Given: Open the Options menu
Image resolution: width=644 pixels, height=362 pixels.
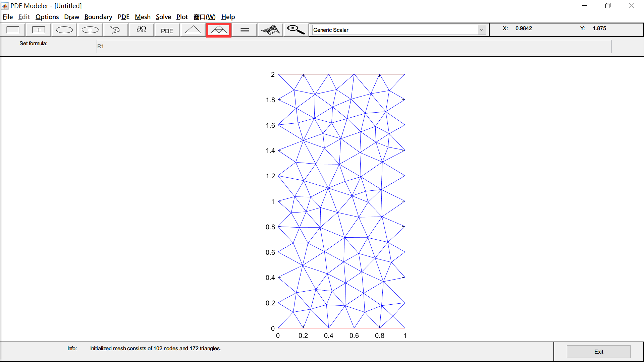Looking at the screenshot, I should [47, 17].
